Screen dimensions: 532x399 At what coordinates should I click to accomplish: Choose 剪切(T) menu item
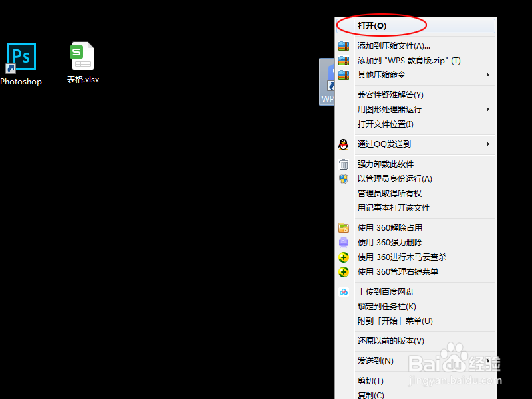pos(416,381)
